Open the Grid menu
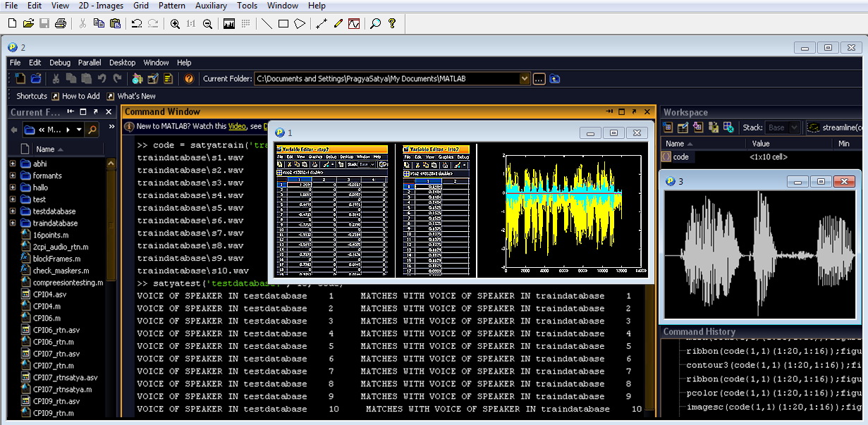This screenshot has width=868, height=425. tap(141, 6)
